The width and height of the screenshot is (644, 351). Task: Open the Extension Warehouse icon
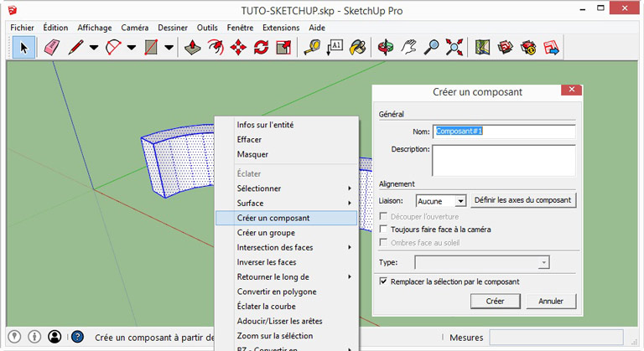tap(528, 47)
